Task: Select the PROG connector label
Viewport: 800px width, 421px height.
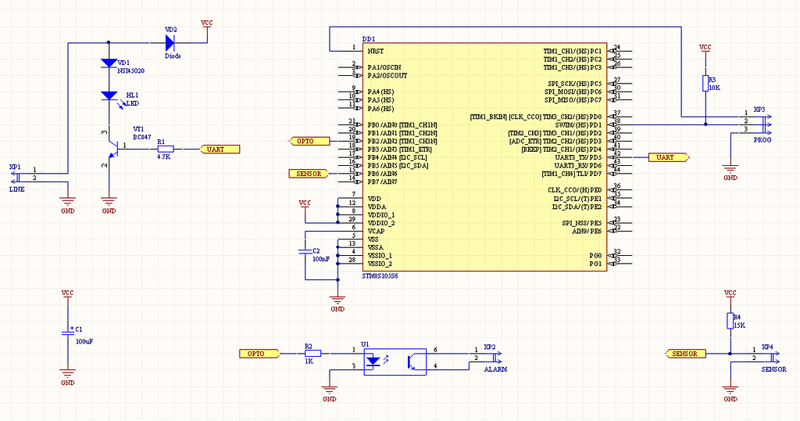Action: pos(763,140)
